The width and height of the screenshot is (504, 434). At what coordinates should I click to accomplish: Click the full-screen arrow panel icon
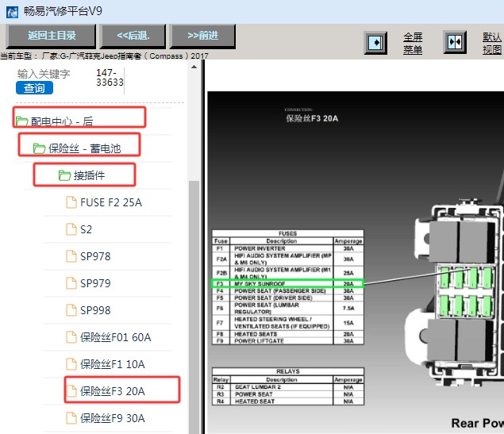click(375, 43)
